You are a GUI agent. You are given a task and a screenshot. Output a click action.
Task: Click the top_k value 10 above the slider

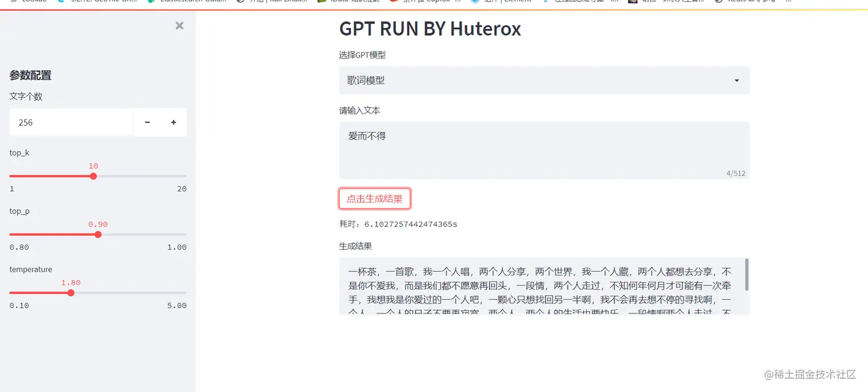(94, 166)
